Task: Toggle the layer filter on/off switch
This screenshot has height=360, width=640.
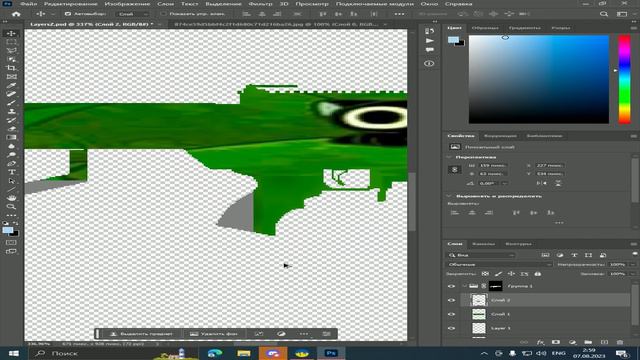Action: coord(635,254)
